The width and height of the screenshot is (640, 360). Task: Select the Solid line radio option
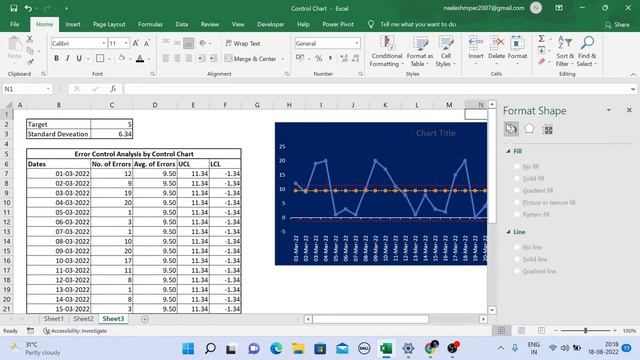coord(517,259)
